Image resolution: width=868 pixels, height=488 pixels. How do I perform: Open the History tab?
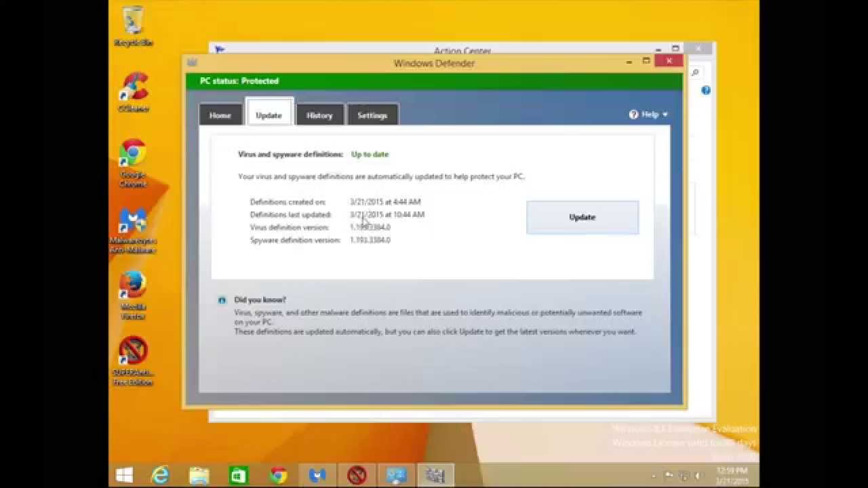click(319, 115)
